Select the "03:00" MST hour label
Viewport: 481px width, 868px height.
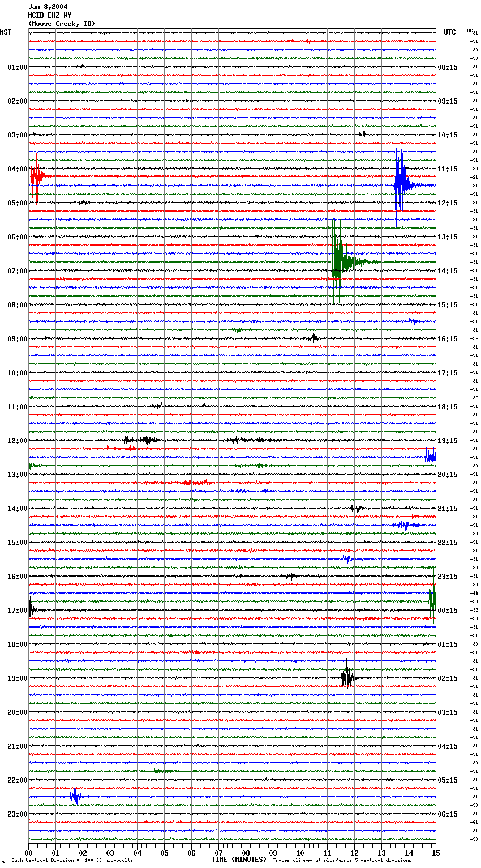pos(18,135)
